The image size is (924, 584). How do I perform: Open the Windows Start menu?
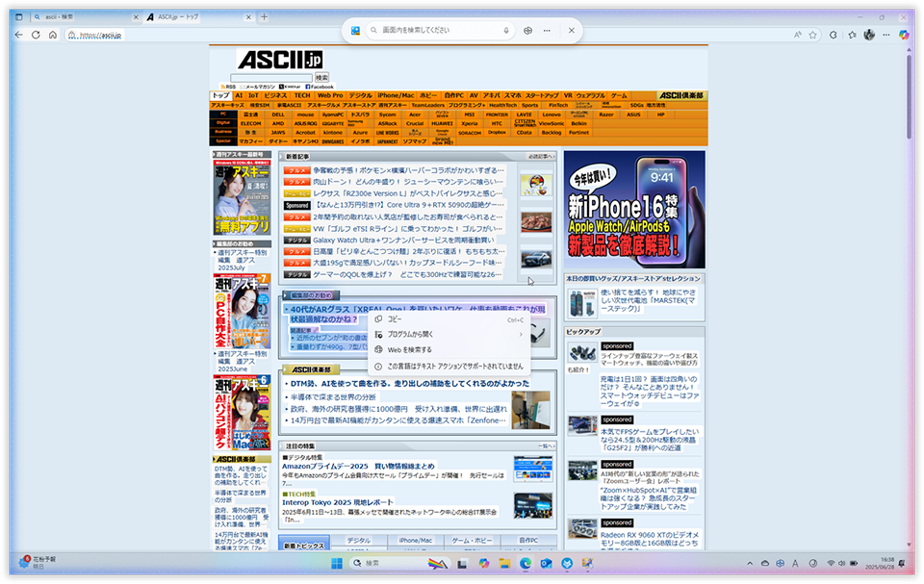(x=337, y=563)
